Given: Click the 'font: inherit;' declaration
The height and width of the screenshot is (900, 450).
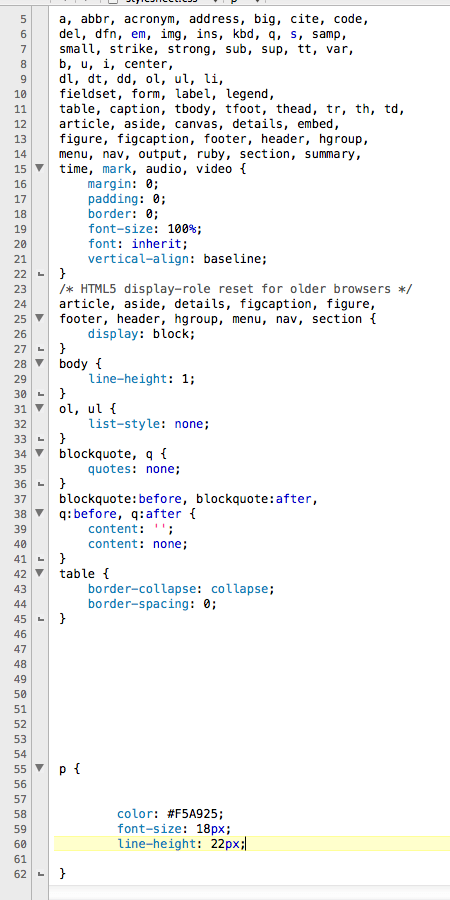Looking at the screenshot, I should coord(138,244).
